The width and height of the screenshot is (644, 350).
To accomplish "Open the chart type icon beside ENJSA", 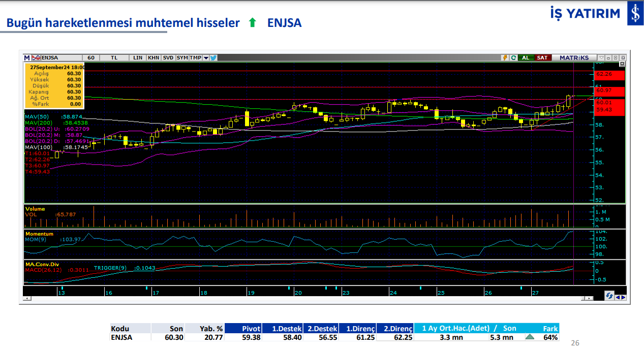I will pyautogui.click(x=36, y=58).
